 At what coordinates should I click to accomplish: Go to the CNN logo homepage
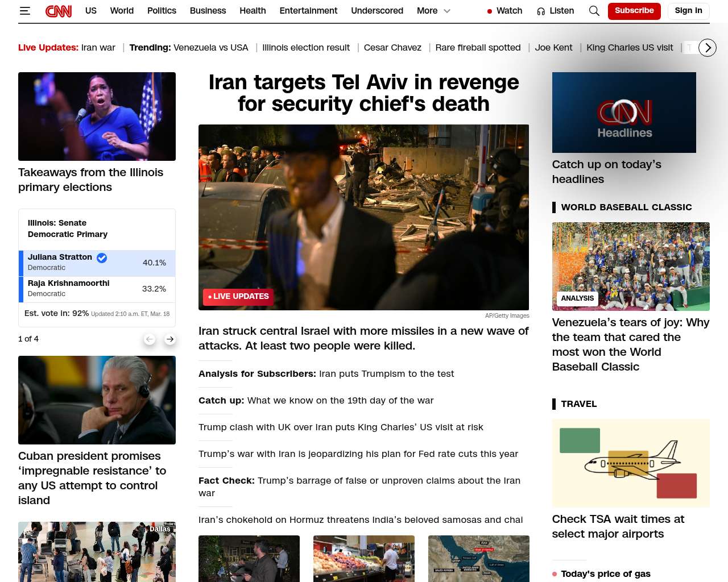tap(59, 11)
